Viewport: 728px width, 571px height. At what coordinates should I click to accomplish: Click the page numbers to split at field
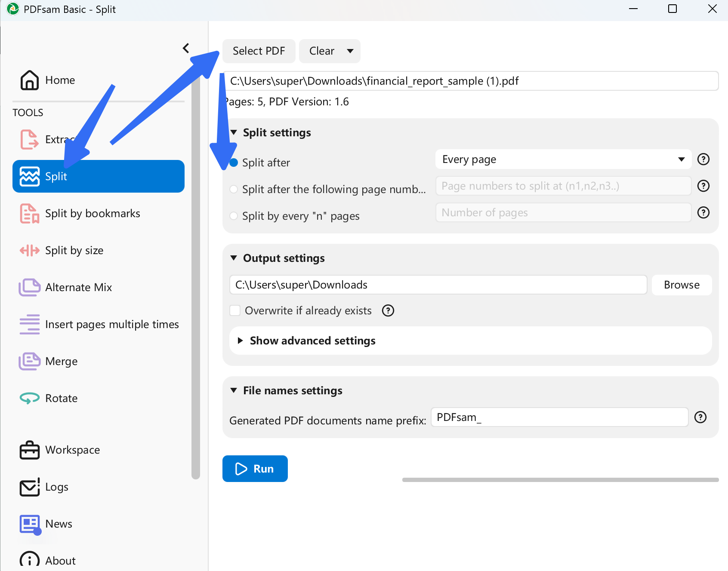[563, 186]
